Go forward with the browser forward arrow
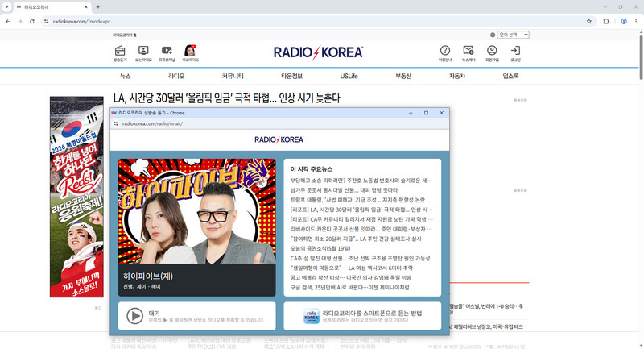The height and width of the screenshot is (349, 644). tap(19, 22)
